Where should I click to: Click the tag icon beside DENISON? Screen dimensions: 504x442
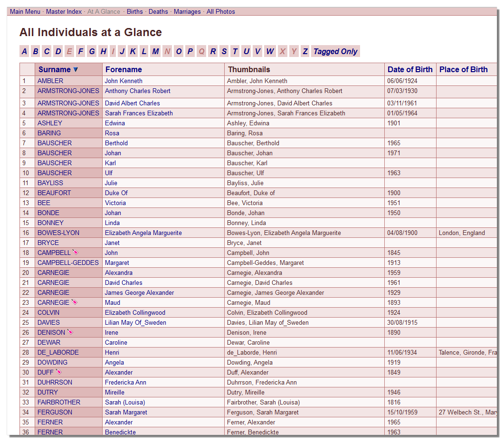70,332
